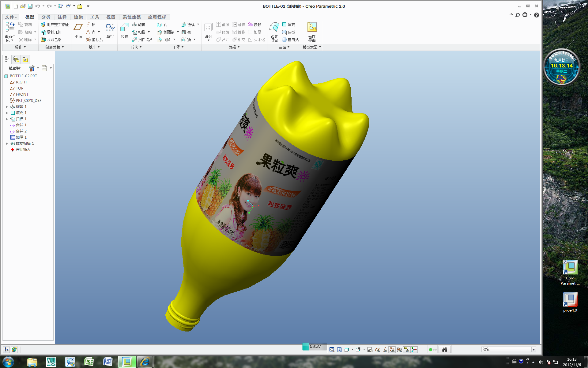Viewport: 588px width, 368px height.
Task: Choose Boundary Blend (边界混合)
Action: point(274,32)
